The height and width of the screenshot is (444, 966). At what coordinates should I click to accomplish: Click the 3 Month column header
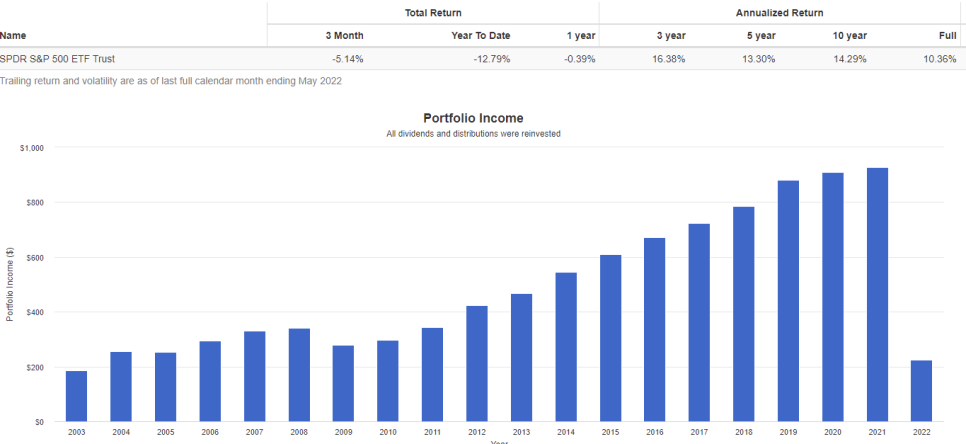click(x=344, y=36)
